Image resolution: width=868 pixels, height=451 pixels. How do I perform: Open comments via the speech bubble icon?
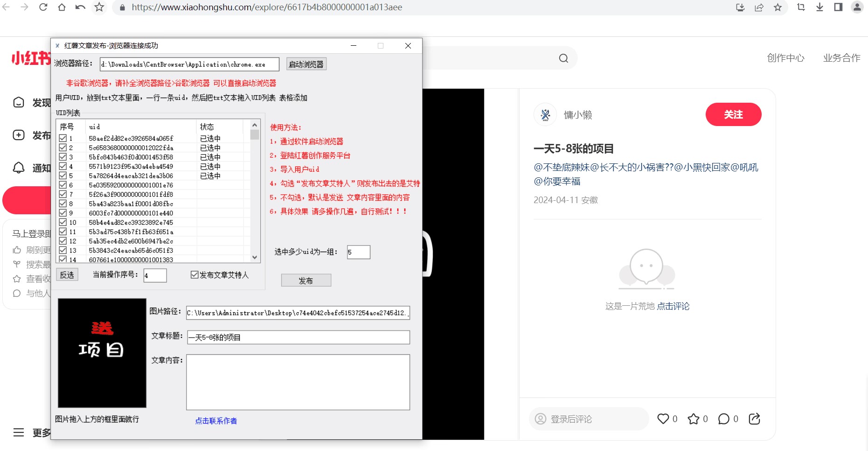[723, 419]
